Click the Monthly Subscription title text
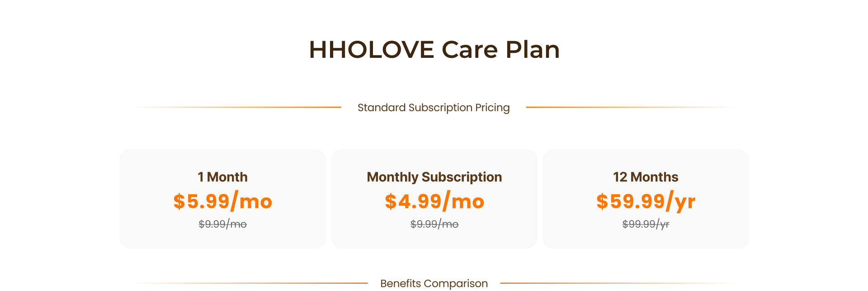The width and height of the screenshot is (868, 291). click(434, 177)
